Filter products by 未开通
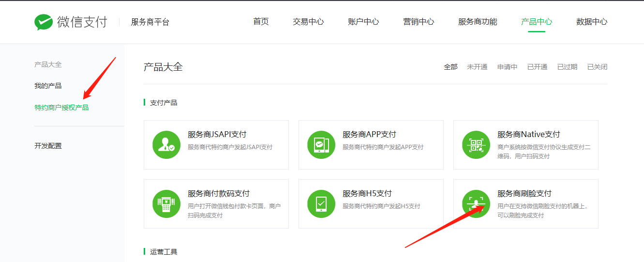 pyautogui.click(x=477, y=67)
